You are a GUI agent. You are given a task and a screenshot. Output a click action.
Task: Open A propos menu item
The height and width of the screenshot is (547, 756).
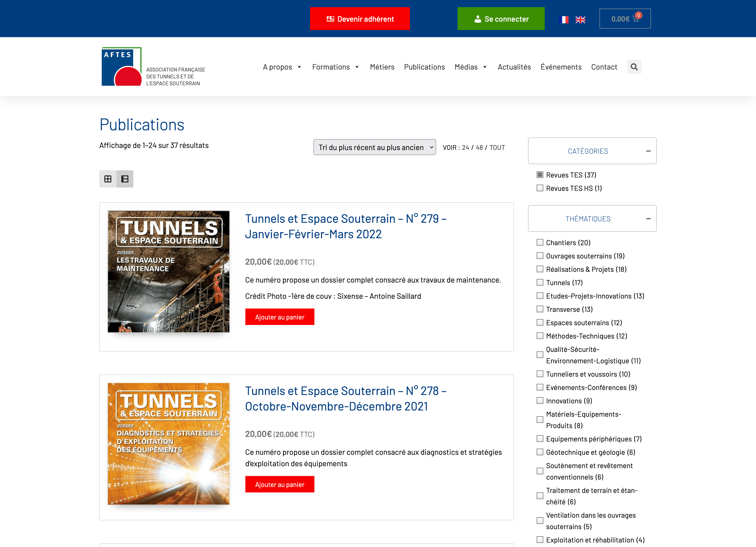[x=277, y=67]
